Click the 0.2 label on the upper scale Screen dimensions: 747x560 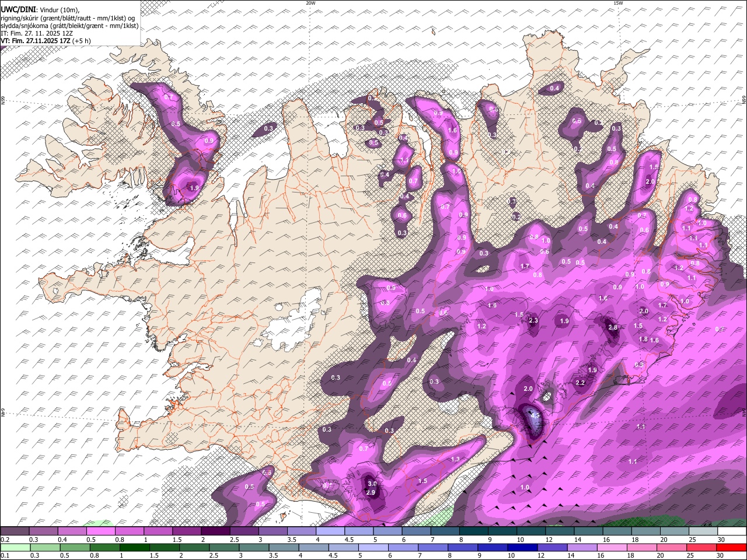[x=5, y=540]
